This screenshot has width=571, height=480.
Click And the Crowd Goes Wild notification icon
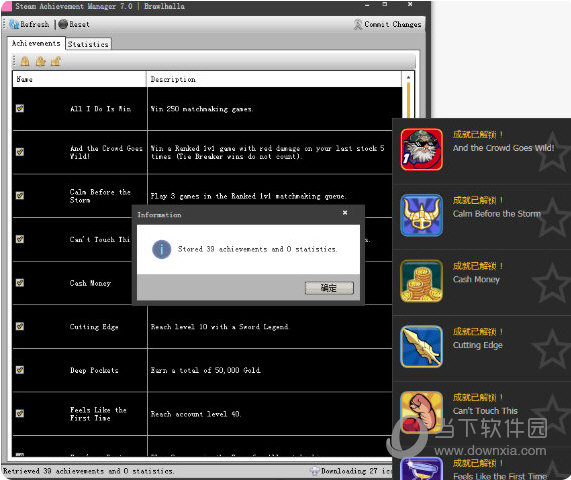(x=422, y=149)
